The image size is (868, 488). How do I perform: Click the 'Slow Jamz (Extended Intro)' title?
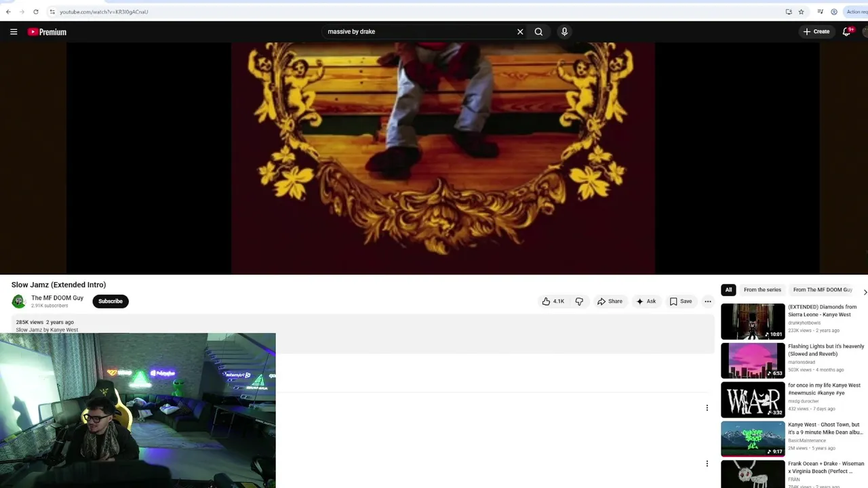click(x=59, y=285)
